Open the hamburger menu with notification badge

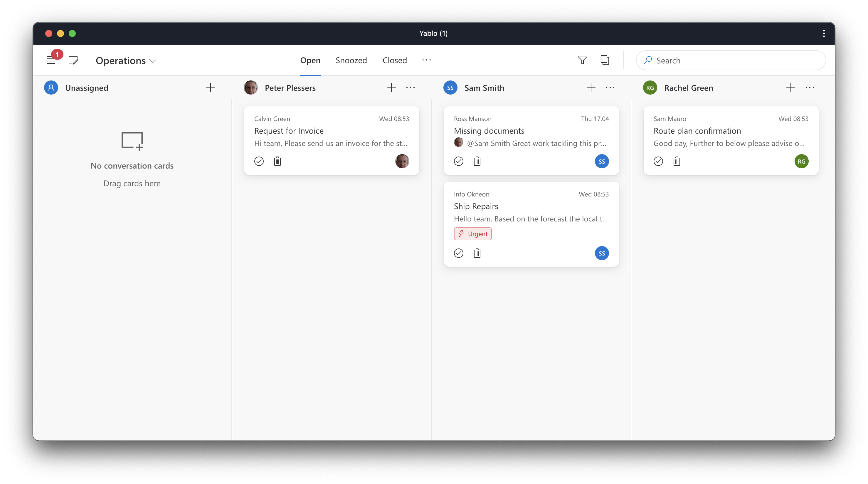tap(51, 60)
